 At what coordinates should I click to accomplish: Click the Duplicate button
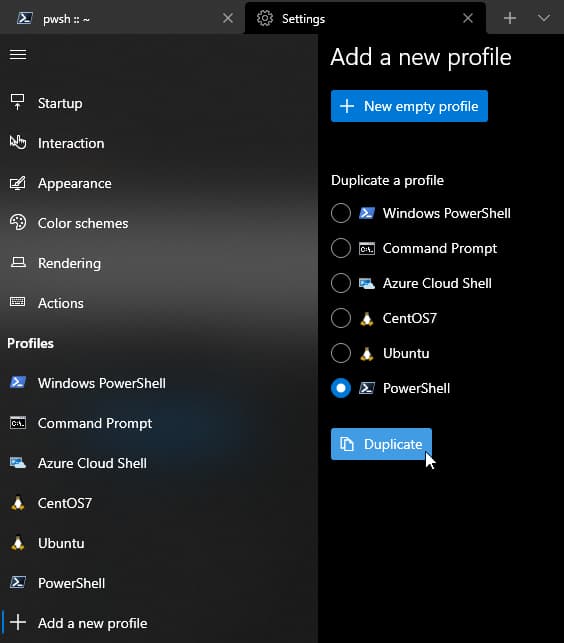(381, 444)
